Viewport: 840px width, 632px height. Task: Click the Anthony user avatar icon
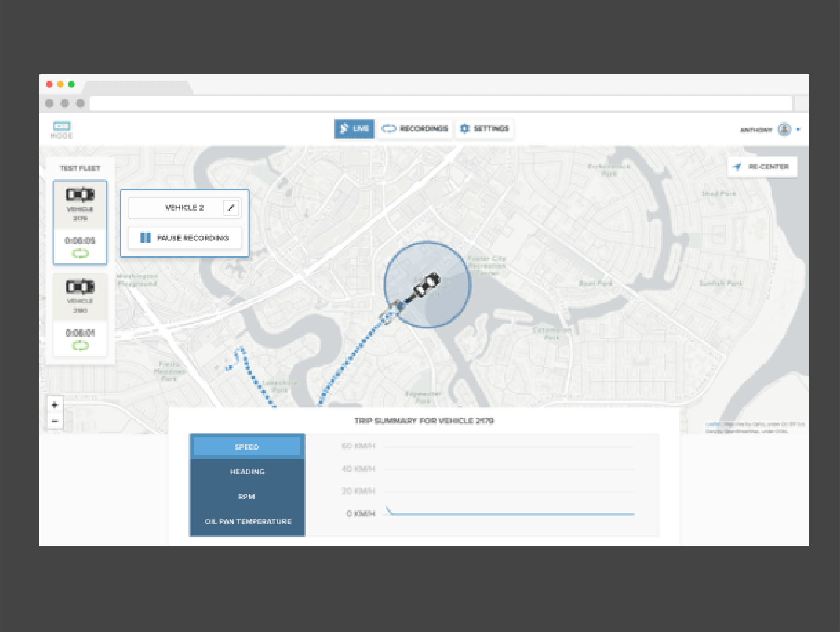coord(784,129)
